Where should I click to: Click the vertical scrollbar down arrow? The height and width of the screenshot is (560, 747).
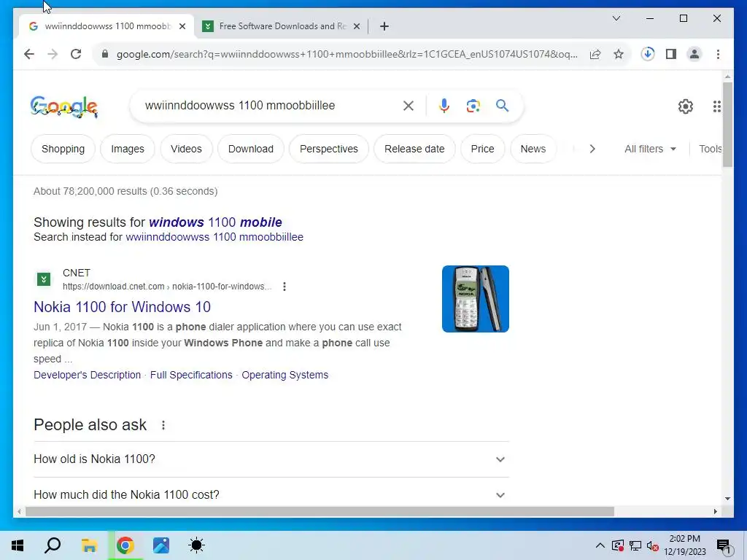pos(727,499)
